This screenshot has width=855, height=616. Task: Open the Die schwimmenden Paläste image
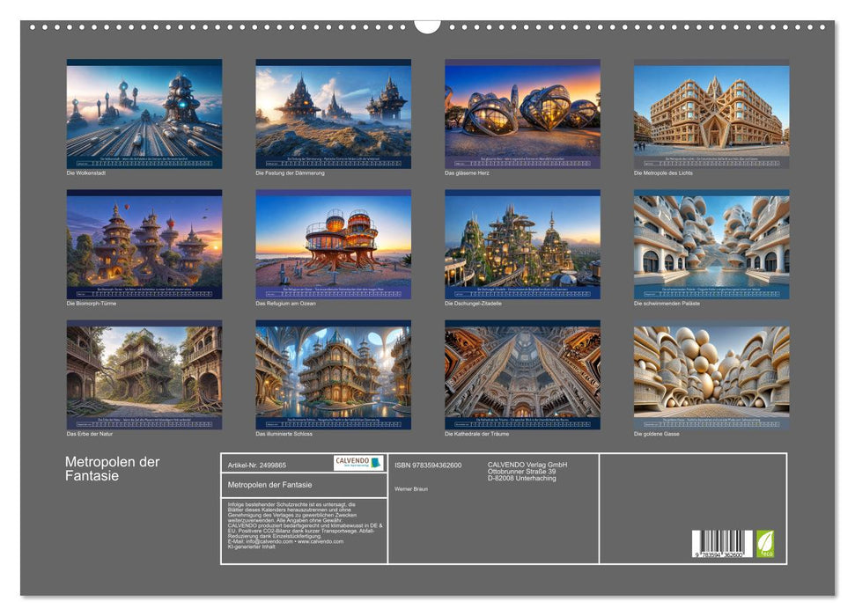711,245
